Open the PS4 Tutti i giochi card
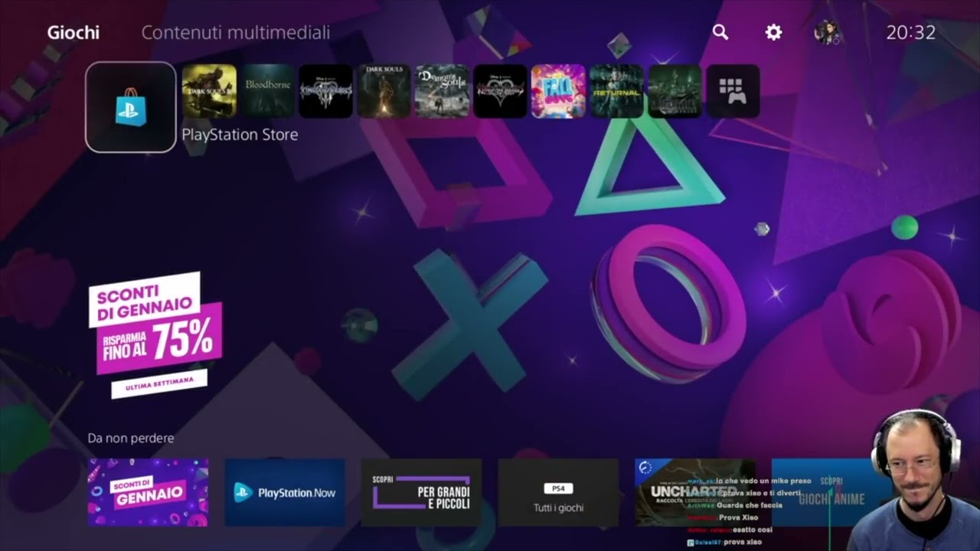This screenshot has width=980, height=551. (x=558, y=493)
